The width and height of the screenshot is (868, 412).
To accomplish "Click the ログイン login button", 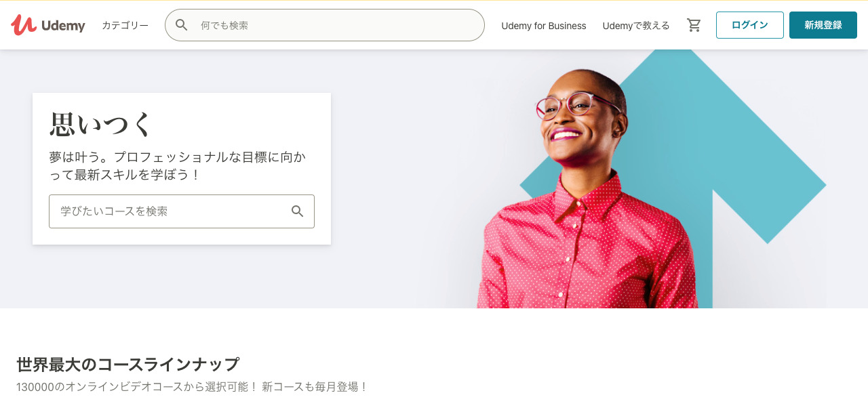I will coord(750,25).
